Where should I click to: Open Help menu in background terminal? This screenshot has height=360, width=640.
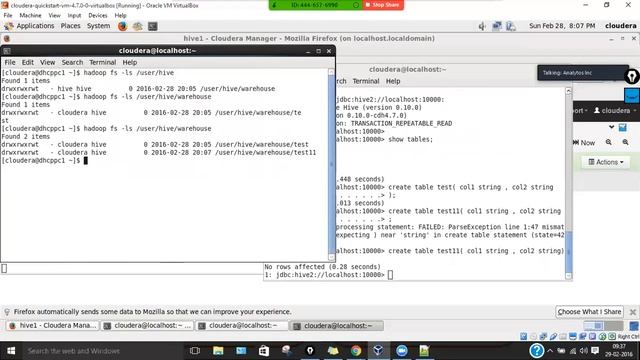click(x=393, y=81)
